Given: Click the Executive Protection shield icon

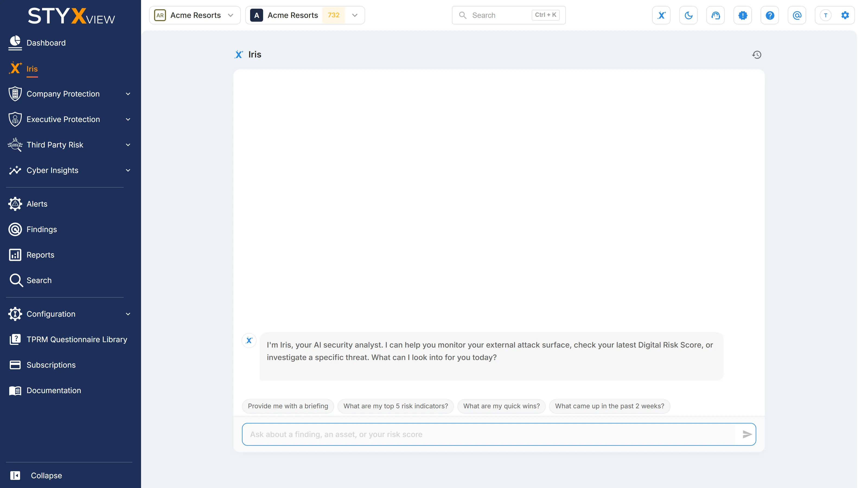Looking at the screenshot, I should [15, 119].
